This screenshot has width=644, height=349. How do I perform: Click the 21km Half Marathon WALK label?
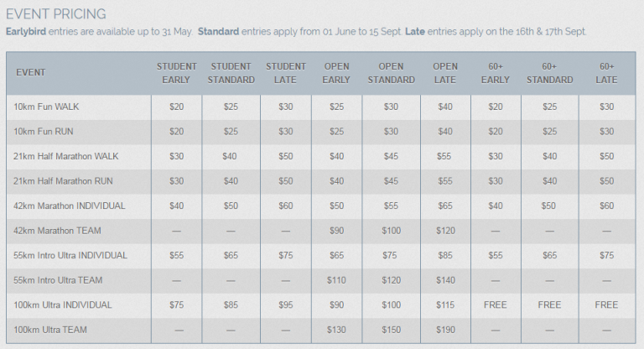65,156
